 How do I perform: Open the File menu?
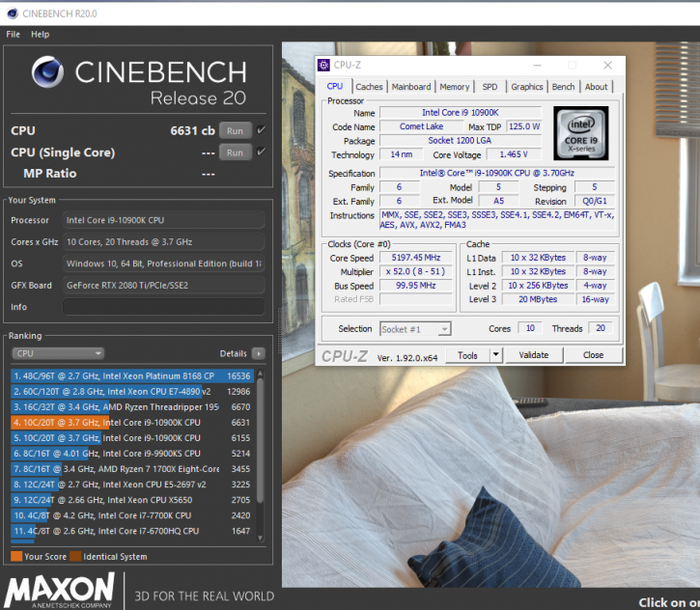pyautogui.click(x=13, y=35)
